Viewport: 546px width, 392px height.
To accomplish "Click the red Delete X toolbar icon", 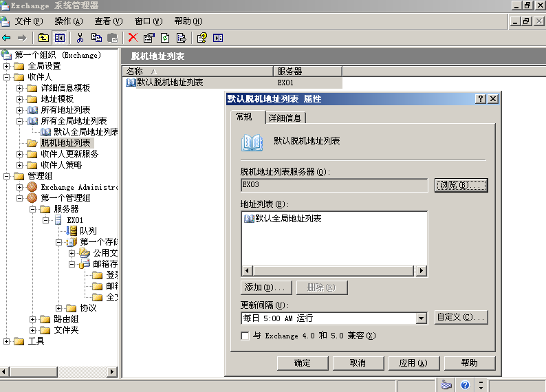I will pos(133,38).
